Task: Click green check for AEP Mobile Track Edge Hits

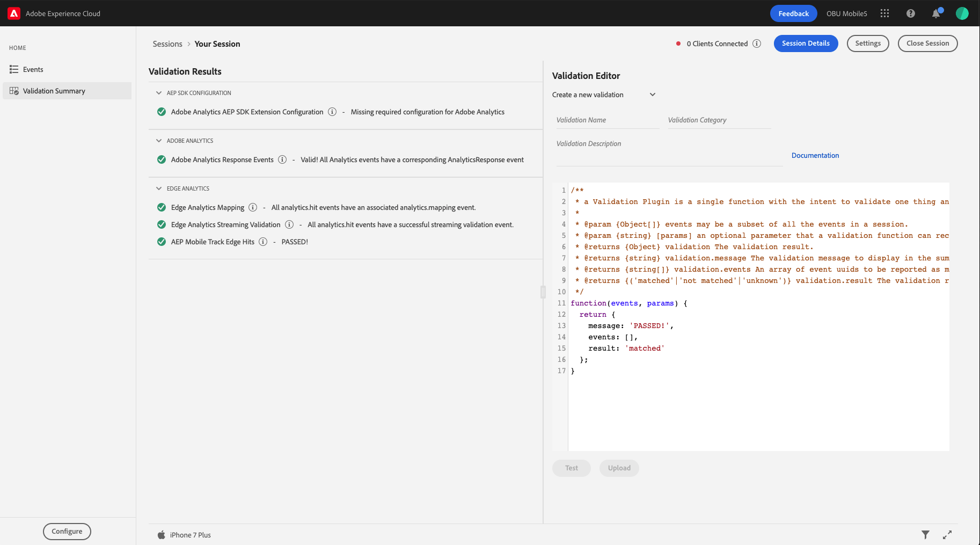Action: (162, 242)
